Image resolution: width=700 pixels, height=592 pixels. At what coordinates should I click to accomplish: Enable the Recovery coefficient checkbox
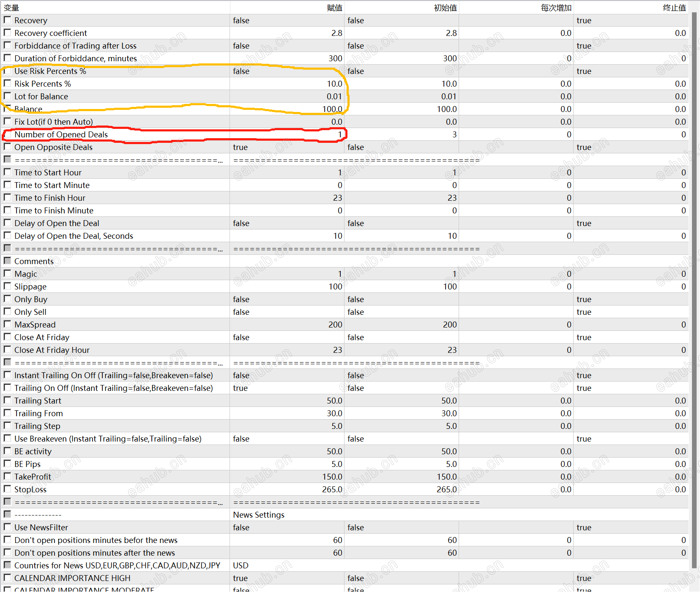coord(7,33)
